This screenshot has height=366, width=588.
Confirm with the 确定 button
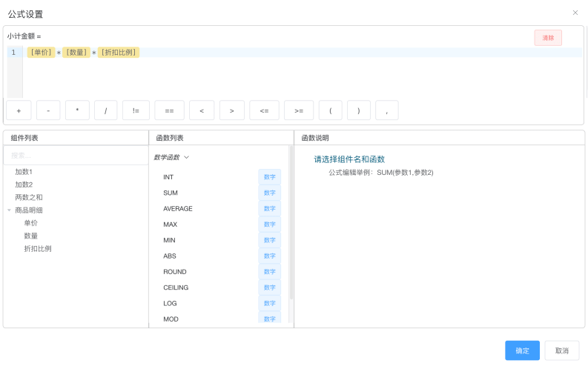point(522,350)
